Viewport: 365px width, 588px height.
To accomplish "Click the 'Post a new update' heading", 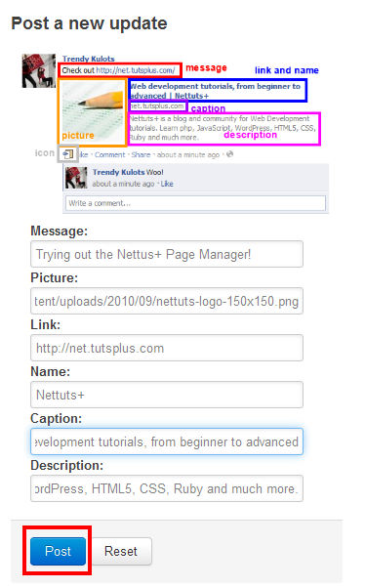I will 89,23.
